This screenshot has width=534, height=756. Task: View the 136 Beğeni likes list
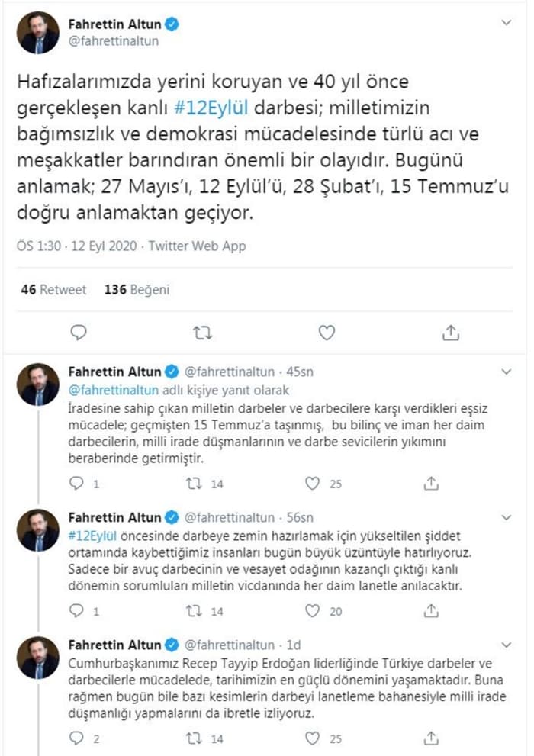click(x=137, y=290)
